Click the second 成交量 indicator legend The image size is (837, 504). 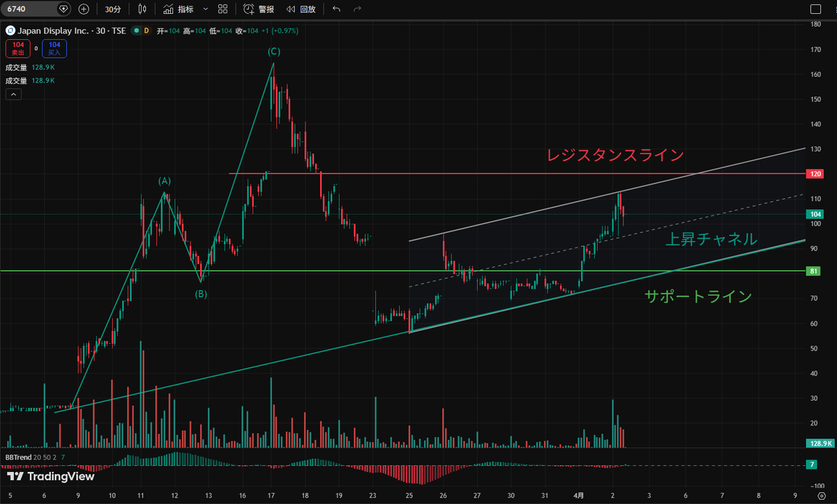point(30,81)
